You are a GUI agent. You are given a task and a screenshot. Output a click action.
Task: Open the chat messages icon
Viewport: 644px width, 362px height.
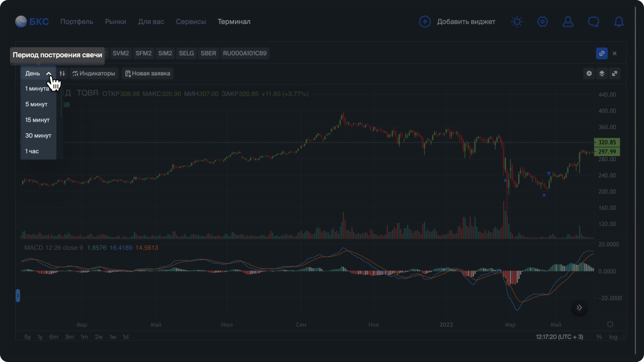[594, 22]
